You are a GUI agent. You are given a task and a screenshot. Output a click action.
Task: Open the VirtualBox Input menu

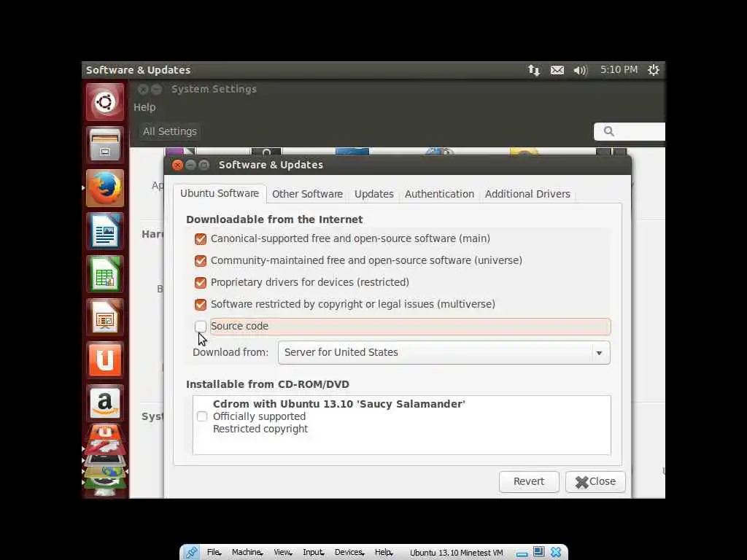[x=313, y=553]
